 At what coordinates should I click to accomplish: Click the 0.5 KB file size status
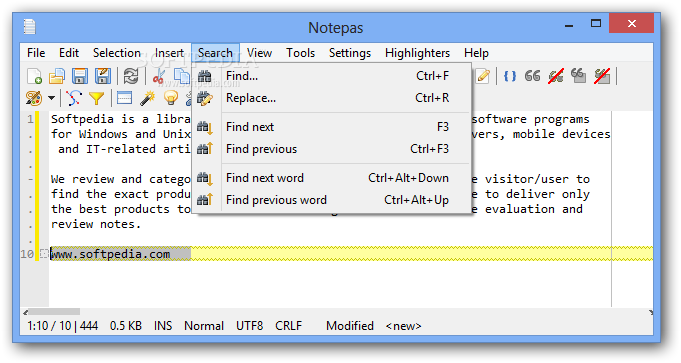click(x=126, y=326)
